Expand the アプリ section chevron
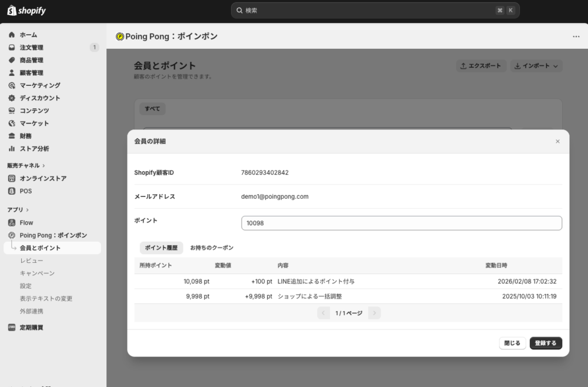Image resolution: width=588 pixels, height=387 pixels. pyautogui.click(x=28, y=210)
